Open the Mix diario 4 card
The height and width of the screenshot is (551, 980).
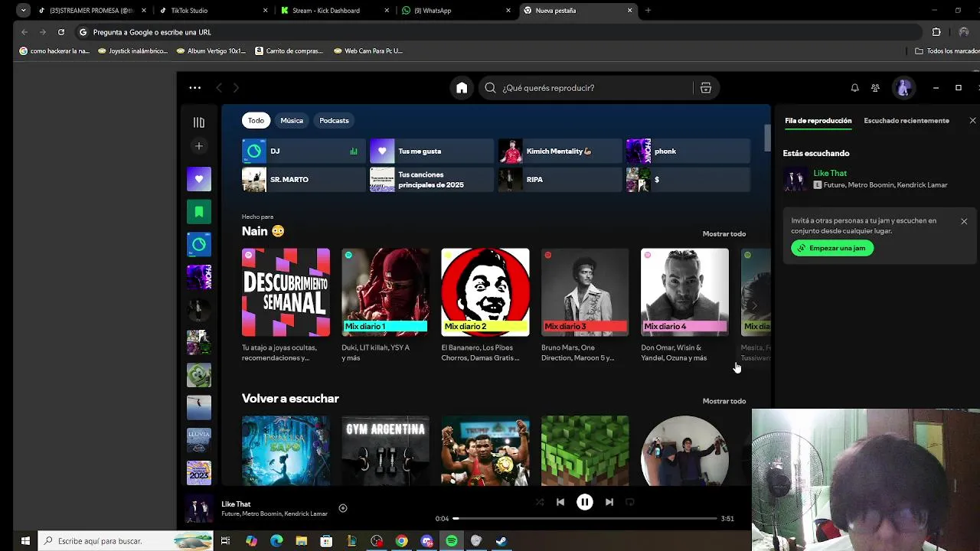point(684,305)
